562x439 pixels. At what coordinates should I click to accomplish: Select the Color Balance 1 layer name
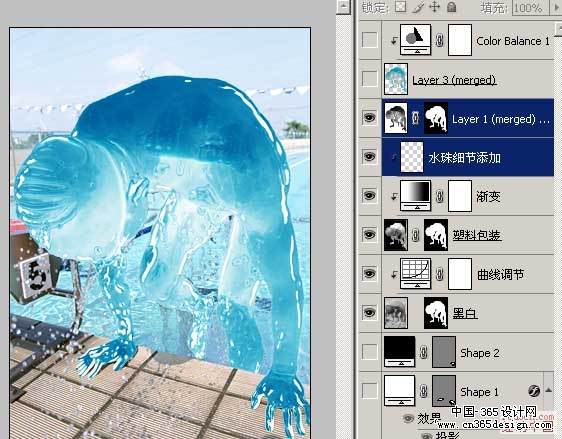pyautogui.click(x=513, y=41)
